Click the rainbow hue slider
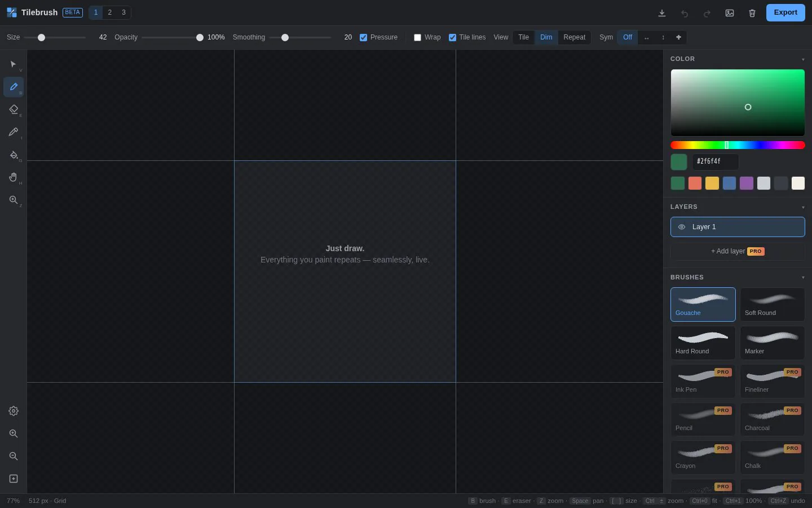 tap(738, 145)
